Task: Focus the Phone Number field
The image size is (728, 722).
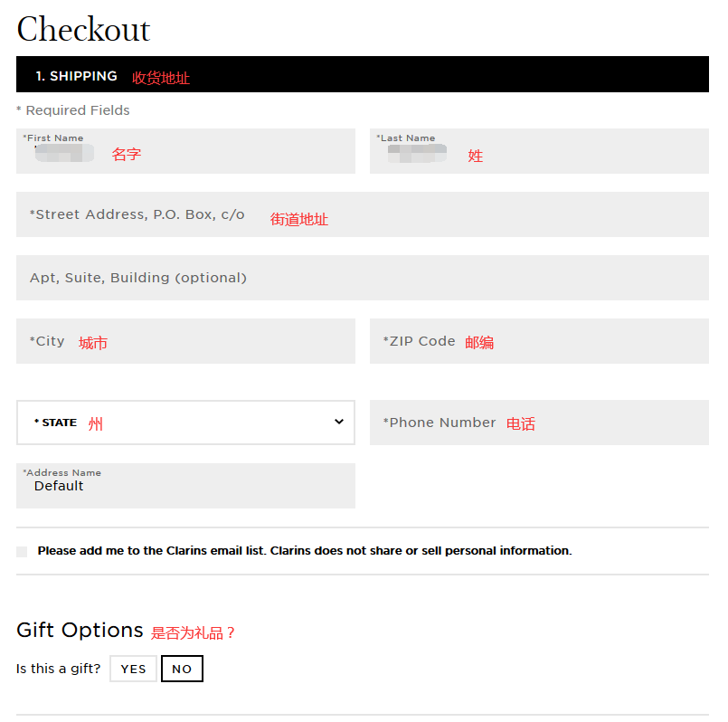Action: [539, 423]
